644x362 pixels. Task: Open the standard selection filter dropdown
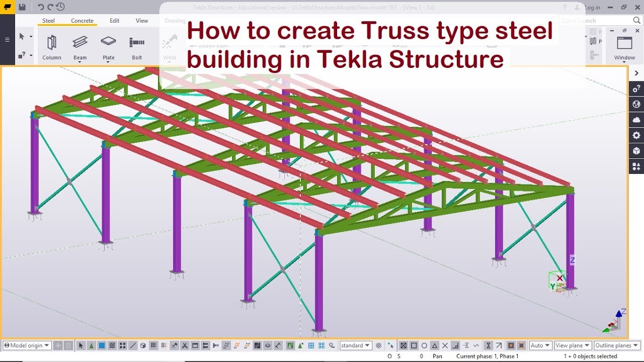pos(356,345)
